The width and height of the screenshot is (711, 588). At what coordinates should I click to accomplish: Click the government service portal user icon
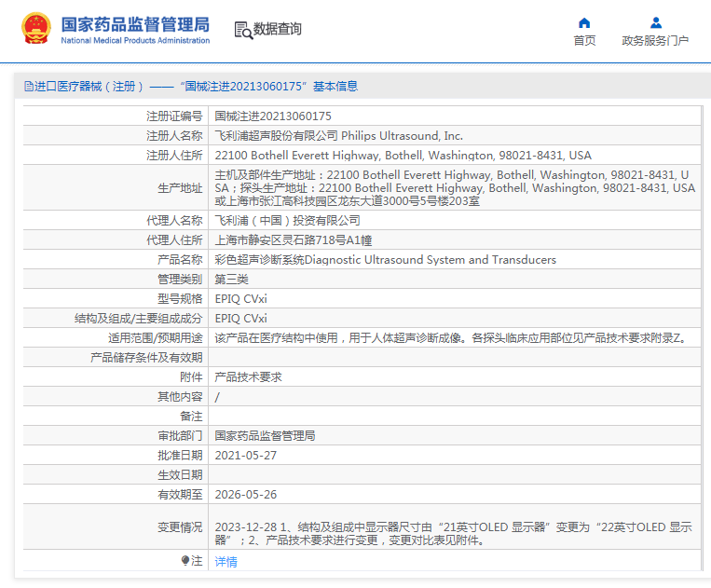(x=656, y=22)
